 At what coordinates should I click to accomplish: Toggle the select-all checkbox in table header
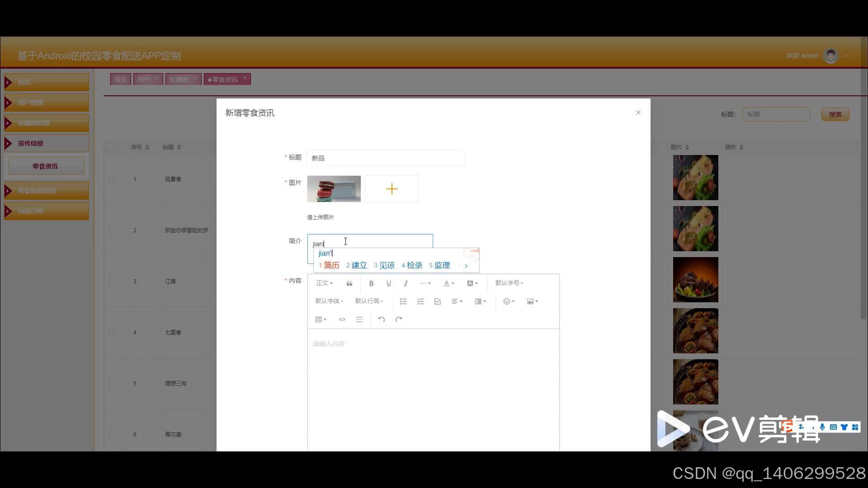click(109, 147)
